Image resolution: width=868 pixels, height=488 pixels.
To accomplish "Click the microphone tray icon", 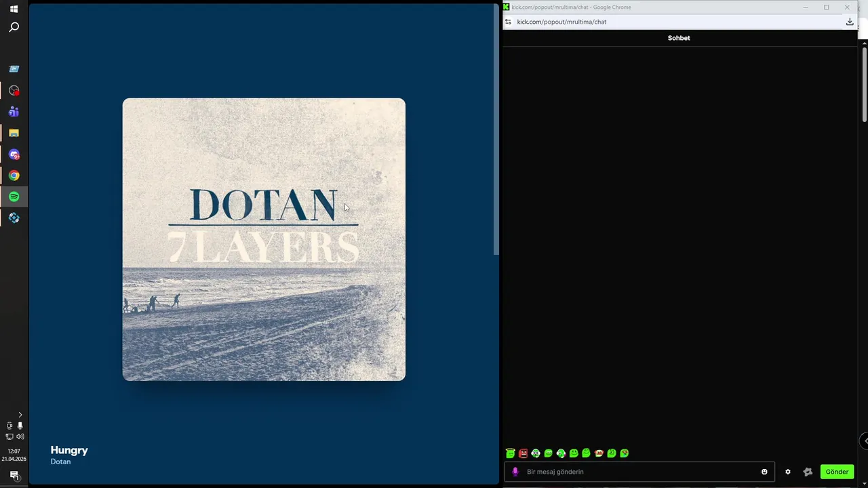I will (20, 426).
